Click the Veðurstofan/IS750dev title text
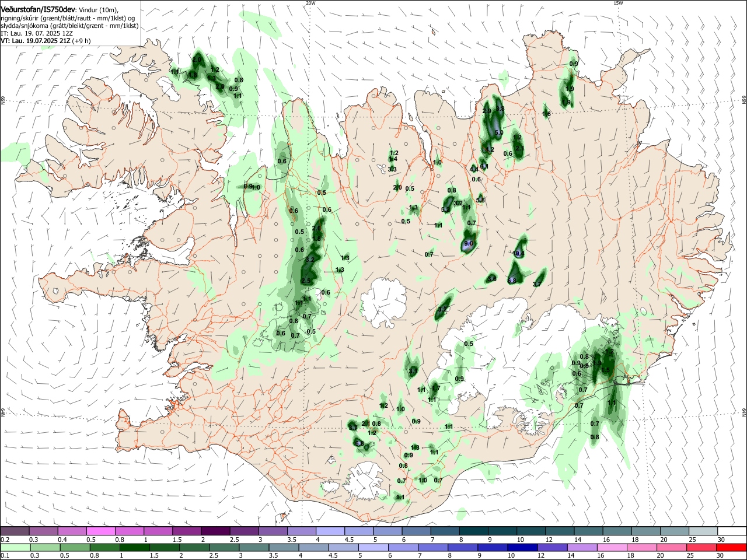 point(38,10)
